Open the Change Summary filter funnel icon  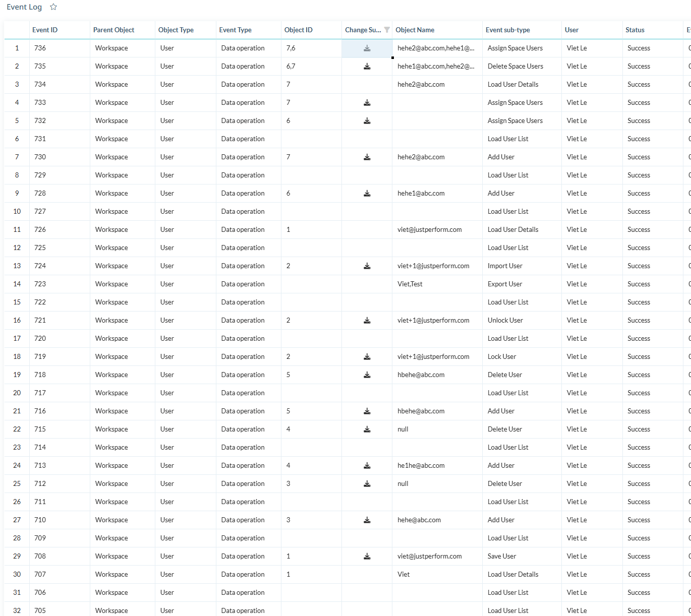pyautogui.click(x=387, y=30)
